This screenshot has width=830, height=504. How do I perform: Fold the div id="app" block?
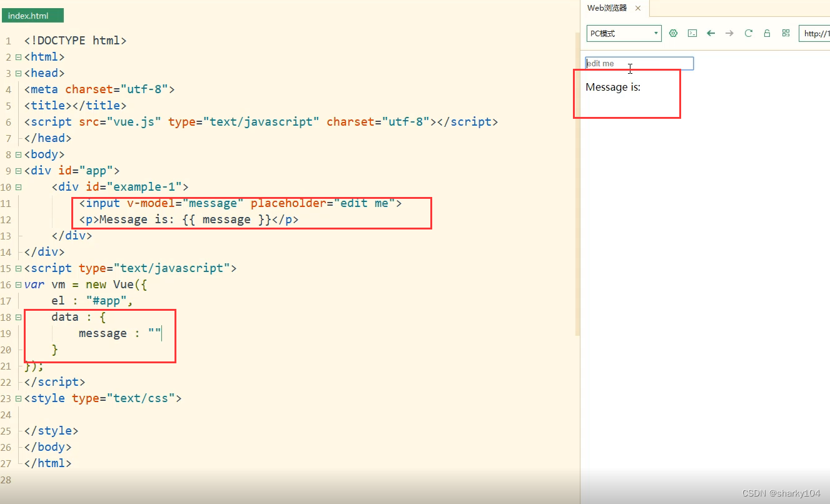tap(18, 171)
